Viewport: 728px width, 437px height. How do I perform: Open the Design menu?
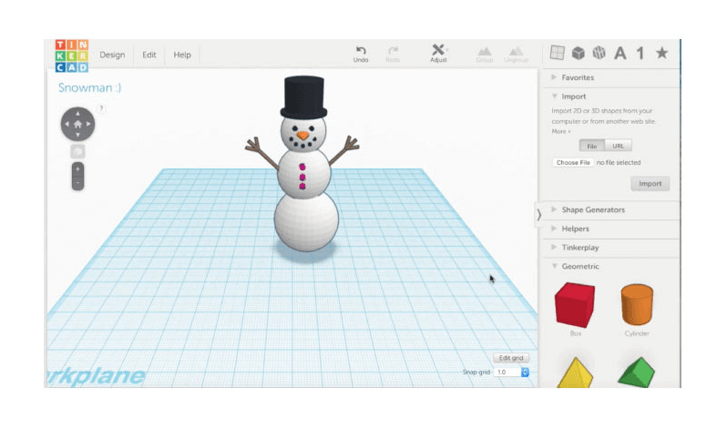(112, 55)
